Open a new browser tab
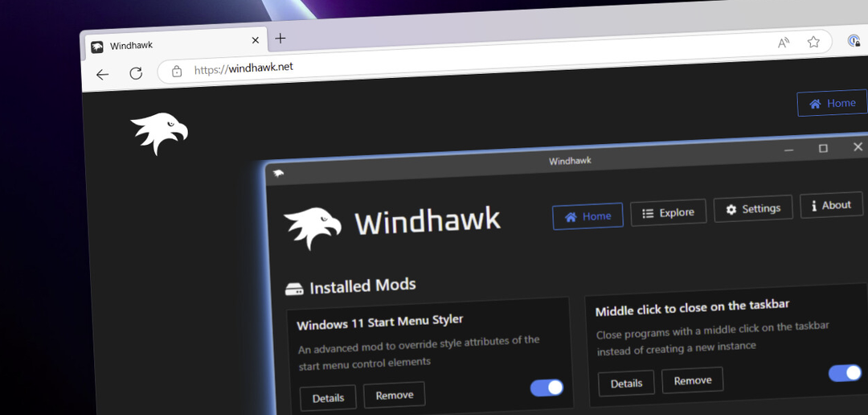Viewport: 868px width, 415px height. coord(280,39)
